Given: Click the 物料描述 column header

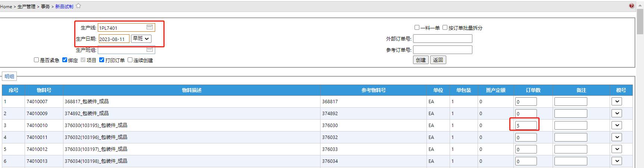Looking at the screenshot, I should point(192,90).
